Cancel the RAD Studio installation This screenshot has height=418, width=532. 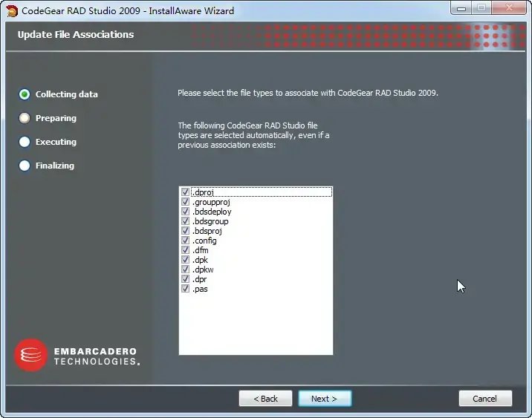tap(485, 399)
